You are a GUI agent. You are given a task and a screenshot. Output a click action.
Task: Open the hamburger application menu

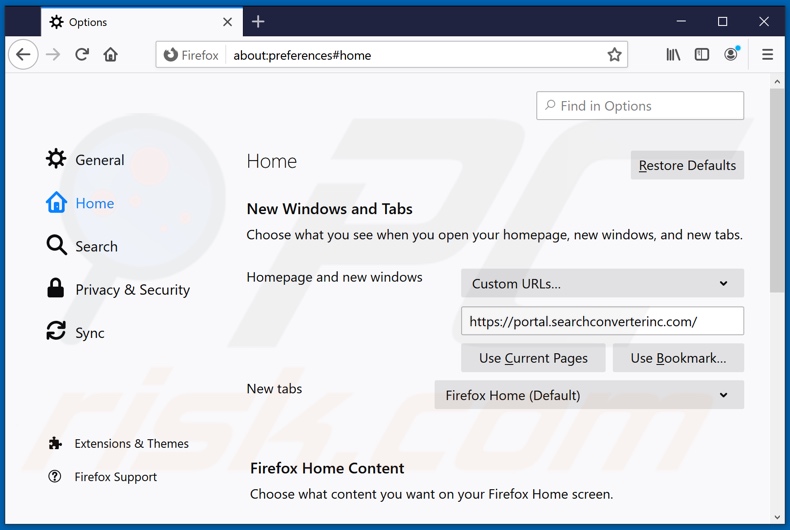point(767,55)
